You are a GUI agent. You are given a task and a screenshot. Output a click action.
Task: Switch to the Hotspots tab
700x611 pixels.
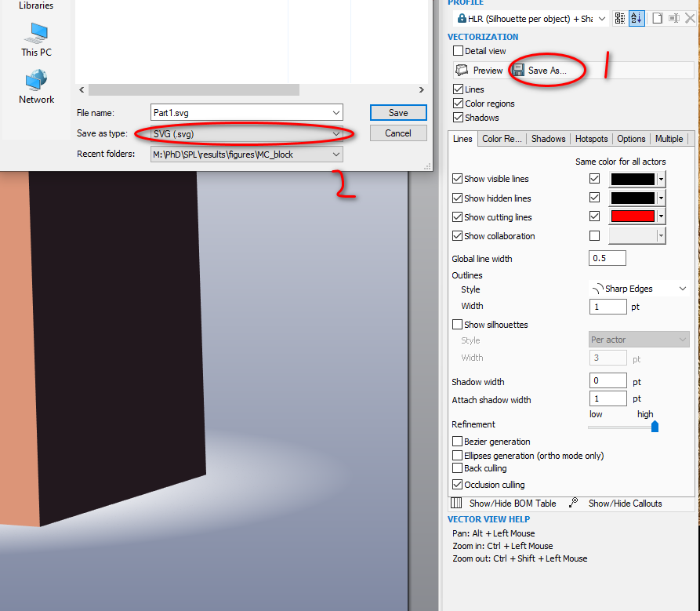coord(591,139)
